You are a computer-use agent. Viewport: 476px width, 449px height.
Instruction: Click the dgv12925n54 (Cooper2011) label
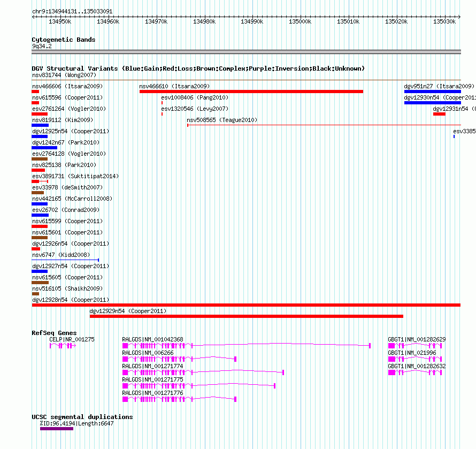[x=71, y=131]
